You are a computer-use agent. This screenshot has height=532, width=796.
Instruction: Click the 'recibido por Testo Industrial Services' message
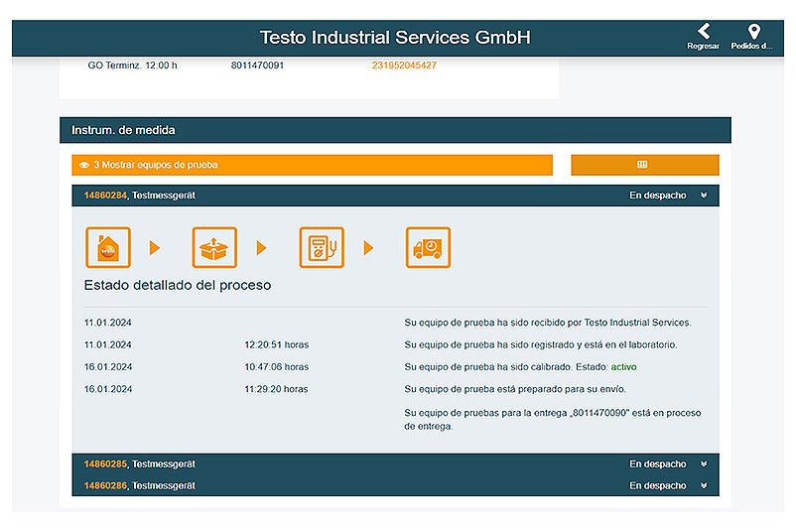[x=548, y=323]
